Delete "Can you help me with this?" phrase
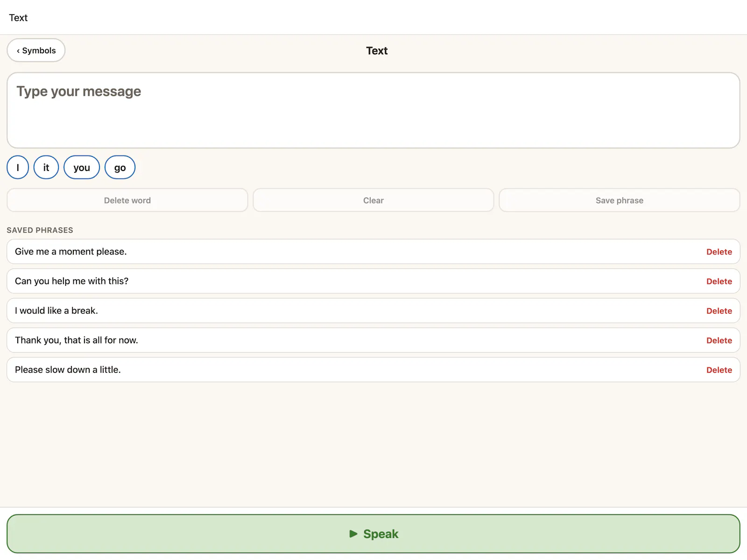747x560 pixels. (x=719, y=281)
